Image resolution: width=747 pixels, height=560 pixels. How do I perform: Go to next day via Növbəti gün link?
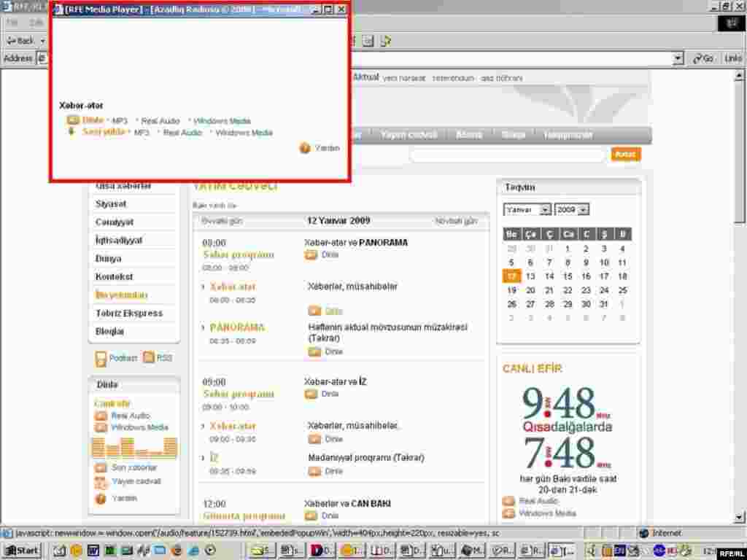(x=456, y=221)
